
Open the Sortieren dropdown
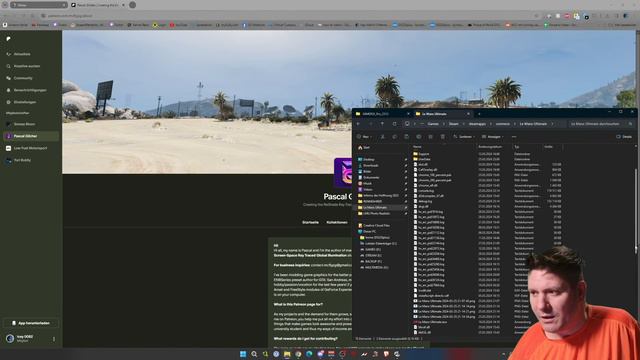coord(464,137)
